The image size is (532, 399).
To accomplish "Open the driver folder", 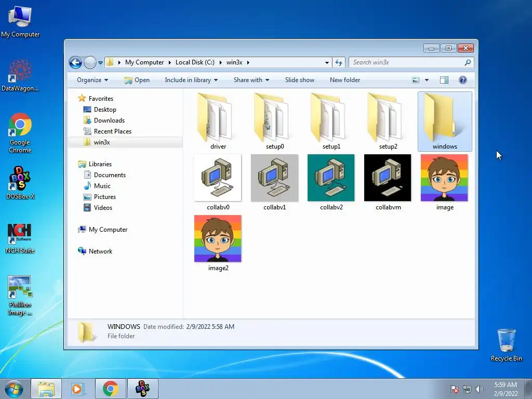I will (218, 121).
